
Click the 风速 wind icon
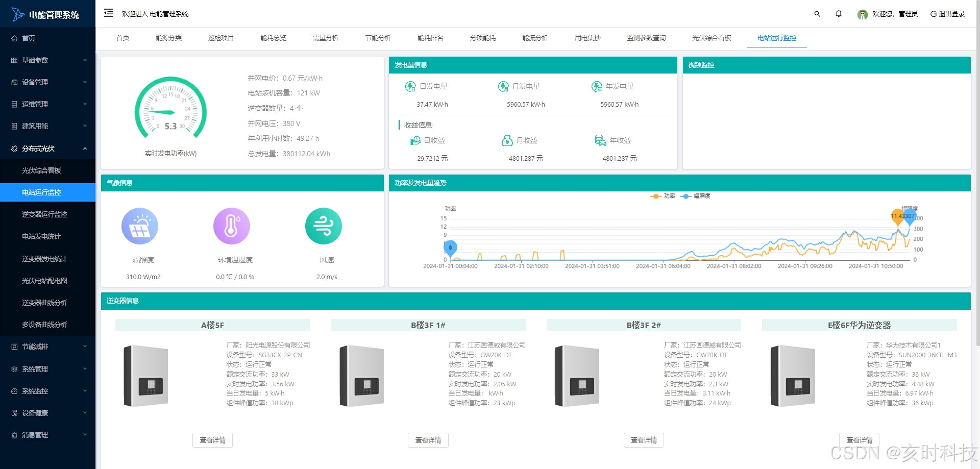pos(324,226)
